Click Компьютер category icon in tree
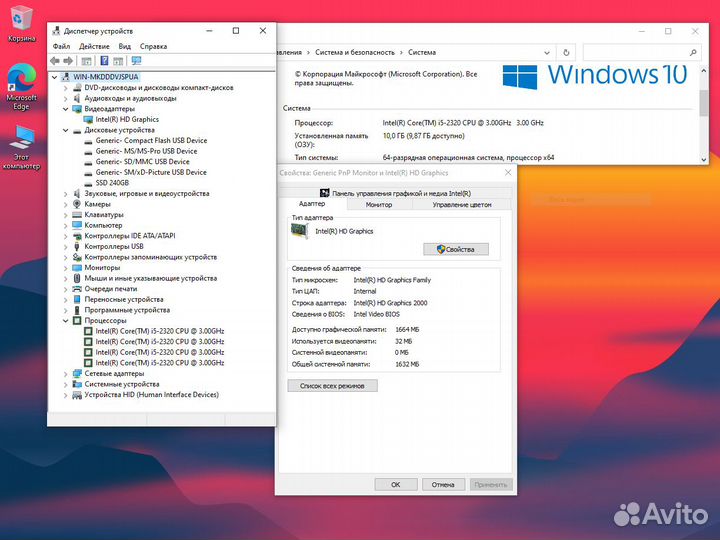This screenshot has width=720, height=540. [77, 225]
